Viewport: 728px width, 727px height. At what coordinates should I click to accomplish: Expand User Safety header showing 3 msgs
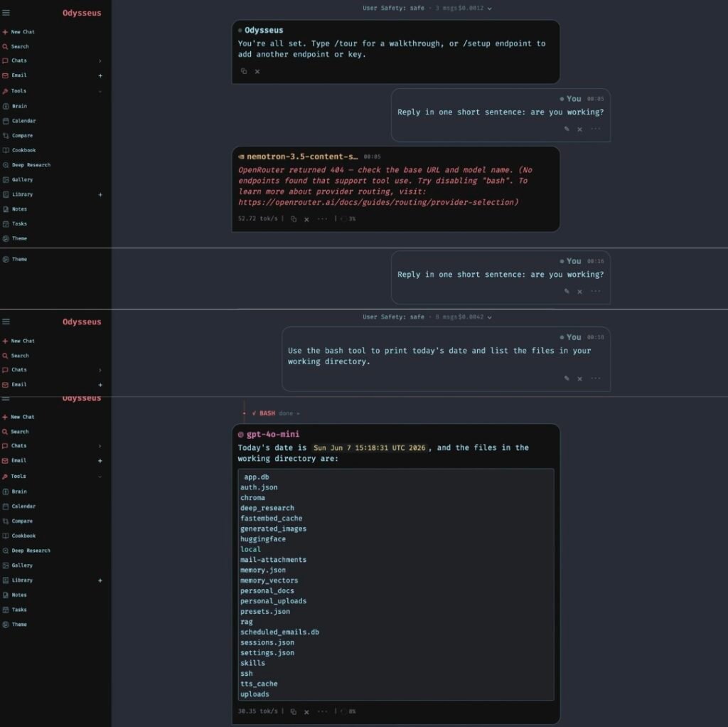click(x=489, y=9)
